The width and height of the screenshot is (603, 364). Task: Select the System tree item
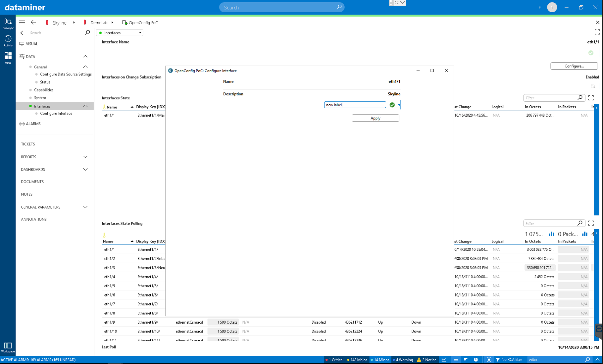click(40, 98)
